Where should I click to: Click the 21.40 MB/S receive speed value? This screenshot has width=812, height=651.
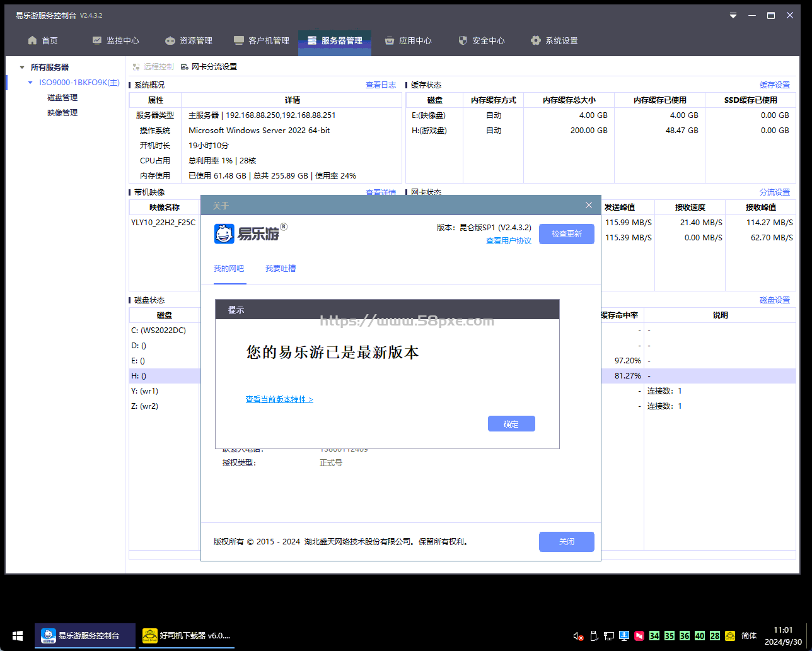(701, 223)
